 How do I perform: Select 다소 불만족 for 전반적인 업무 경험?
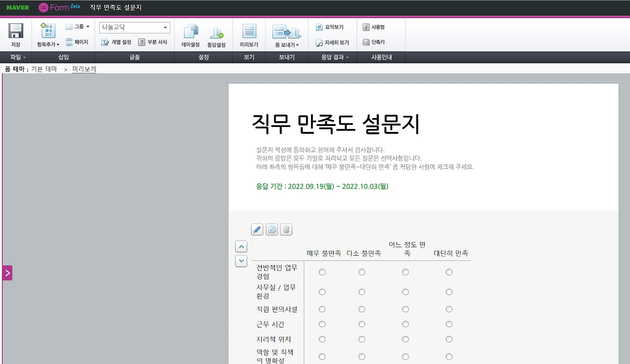pos(362,272)
